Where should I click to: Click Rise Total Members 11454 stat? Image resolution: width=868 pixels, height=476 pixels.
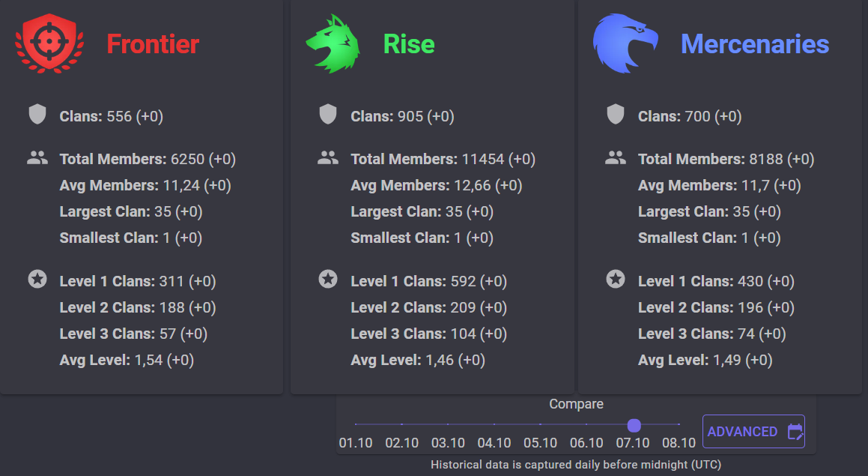point(443,159)
